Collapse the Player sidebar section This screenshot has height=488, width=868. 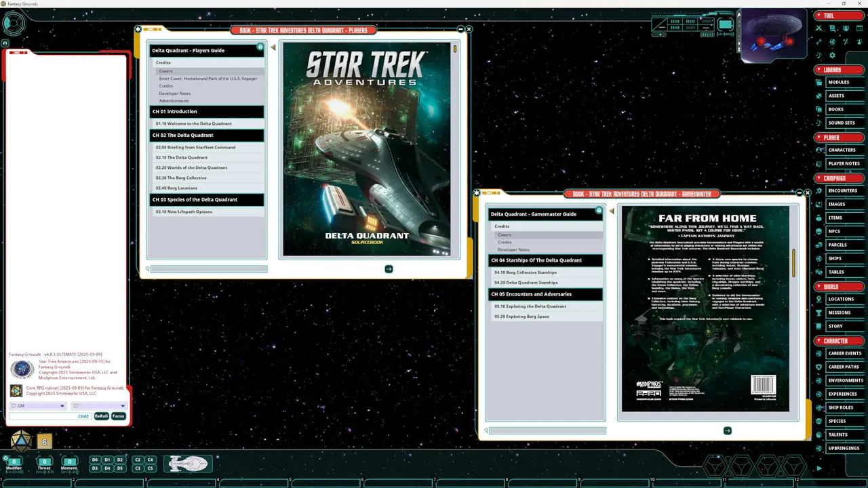839,138
